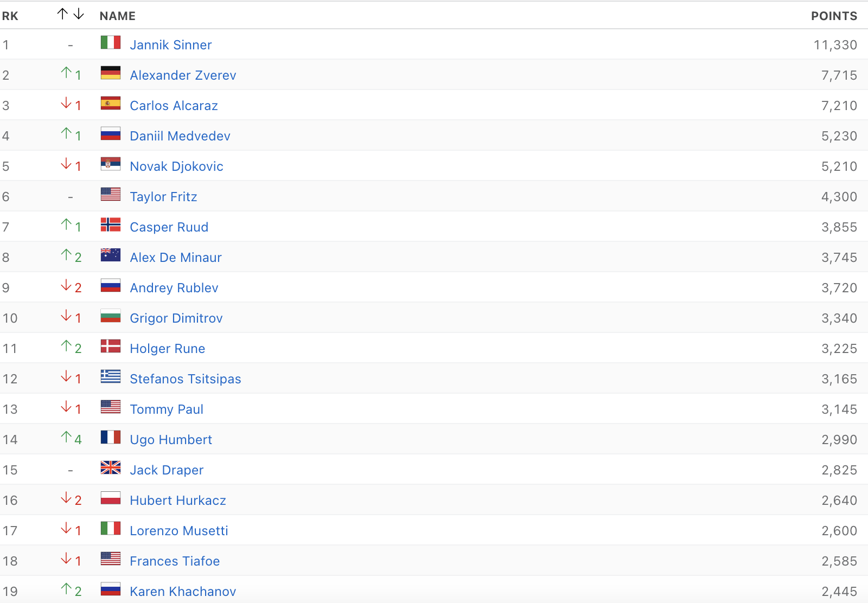
Task: Click the RK column header
Action: [10, 16]
